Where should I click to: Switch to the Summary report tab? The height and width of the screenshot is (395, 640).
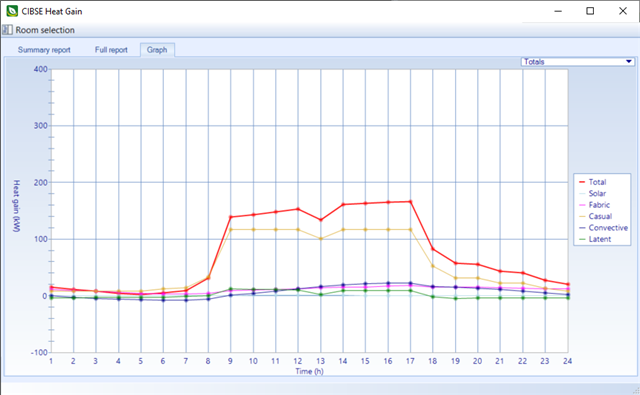pyautogui.click(x=44, y=50)
